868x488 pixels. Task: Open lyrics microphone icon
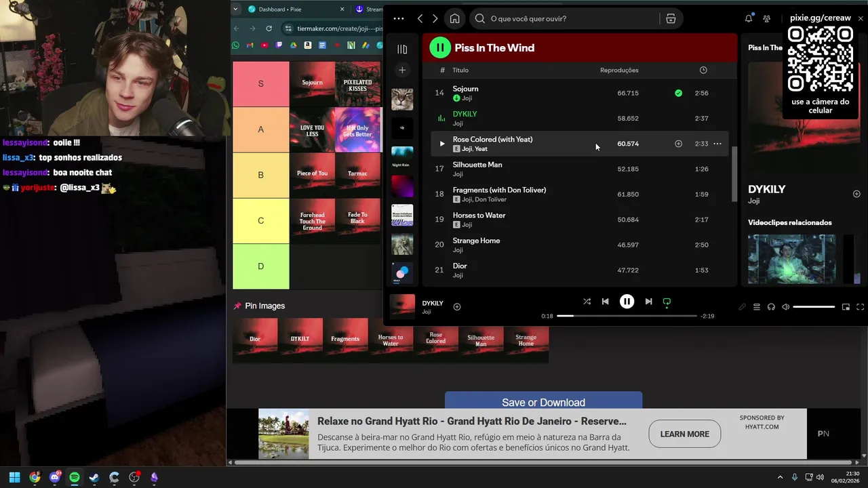coord(742,307)
